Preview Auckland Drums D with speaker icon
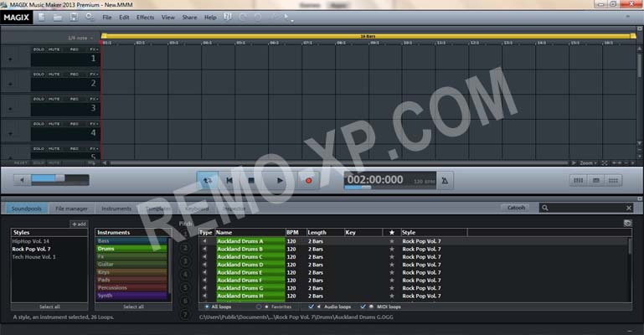644x335 pixels. [204, 265]
